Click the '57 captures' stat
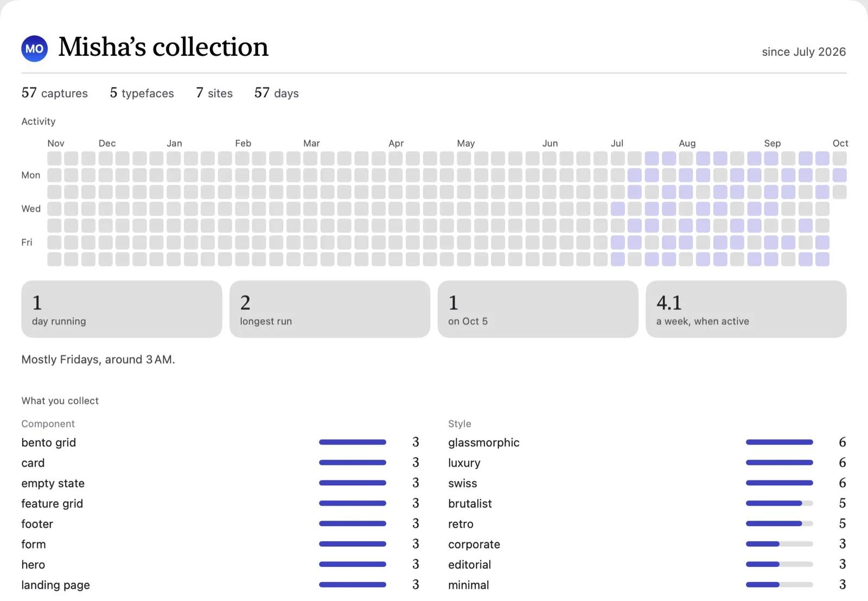The height and width of the screenshot is (601, 868). (54, 93)
